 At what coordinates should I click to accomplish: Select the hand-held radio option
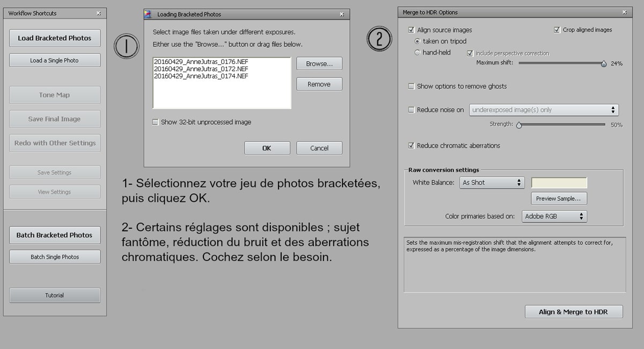pyautogui.click(x=418, y=53)
